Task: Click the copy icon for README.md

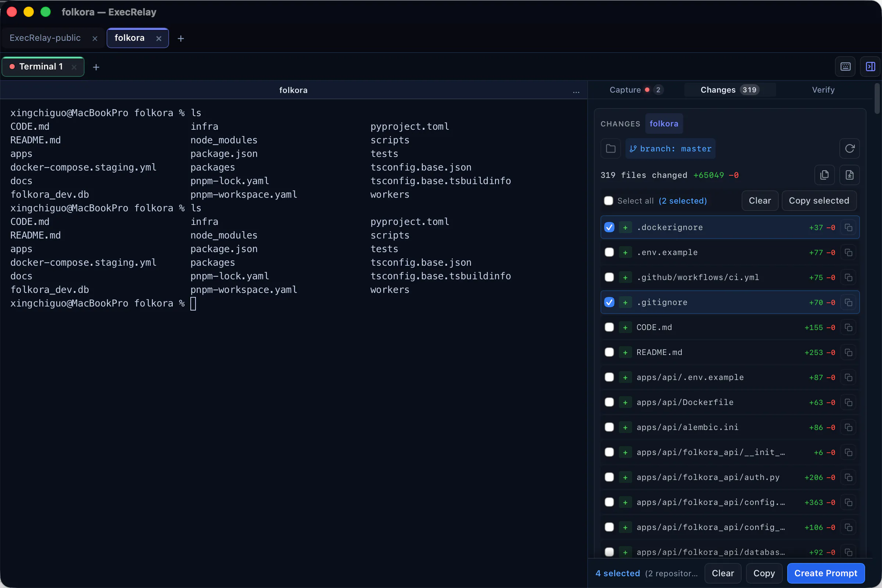Action: tap(848, 352)
